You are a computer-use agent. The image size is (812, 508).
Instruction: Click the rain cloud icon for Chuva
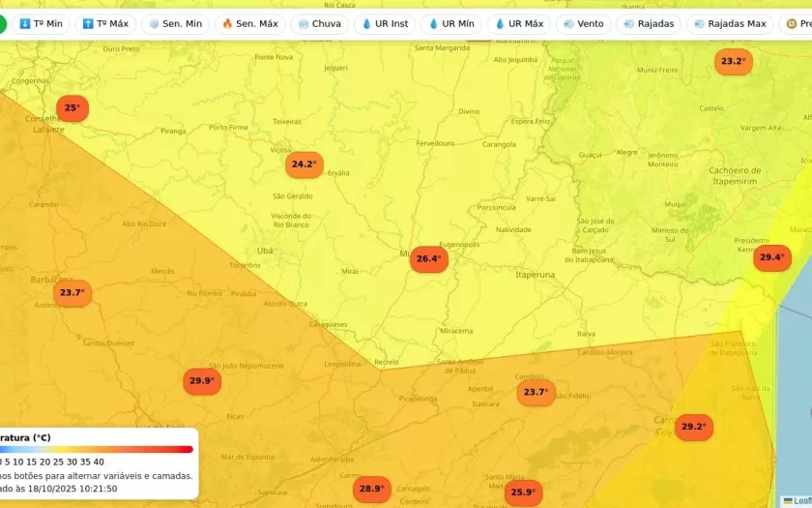point(304,23)
